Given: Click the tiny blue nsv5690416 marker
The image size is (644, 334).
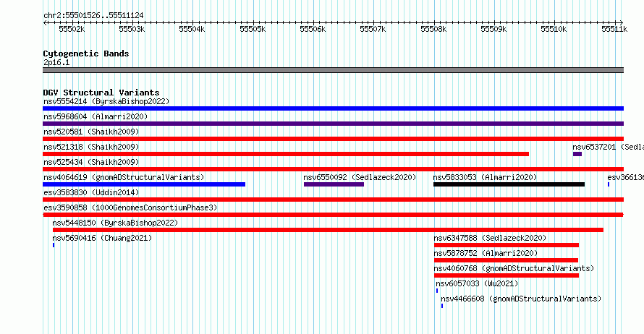Looking at the screenshot, I should [54, 245].
